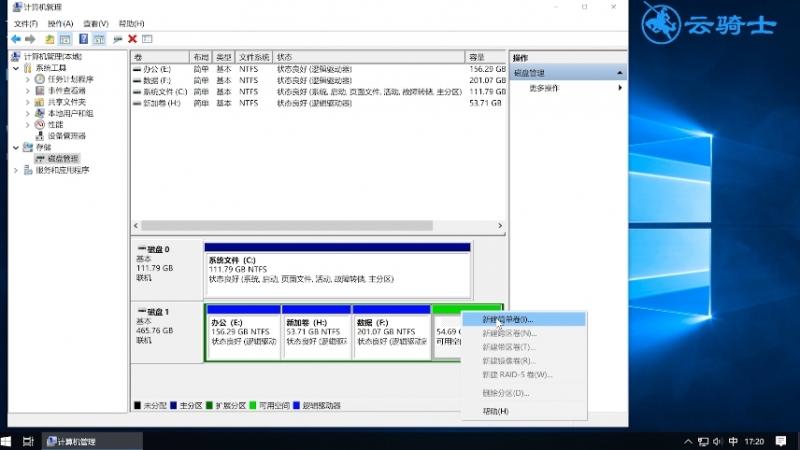Open the 文件(F) menu
The height and width of the screenshot is (450, 800).
click(26, 23)
